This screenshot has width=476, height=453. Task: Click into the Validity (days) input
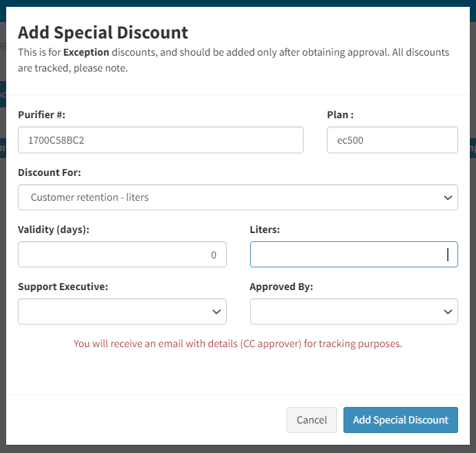122,254
